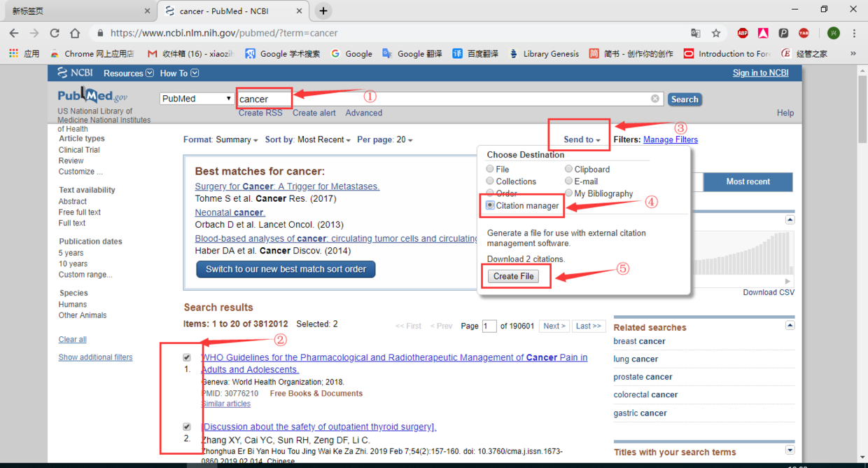
Task: Open the Chrome home page
Action: (x=75, y=33)
